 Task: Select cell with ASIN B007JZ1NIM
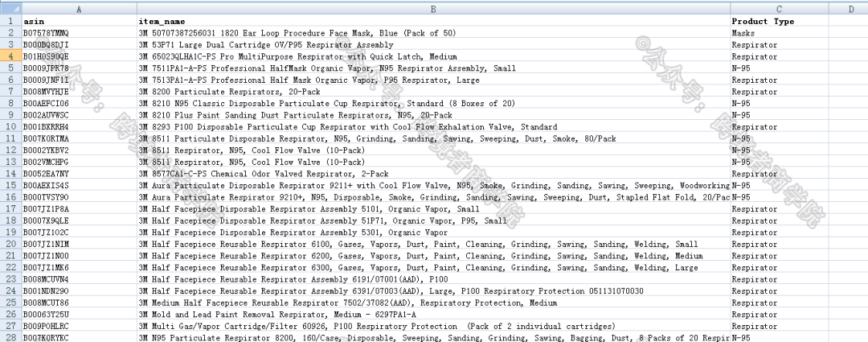point(80,244)
